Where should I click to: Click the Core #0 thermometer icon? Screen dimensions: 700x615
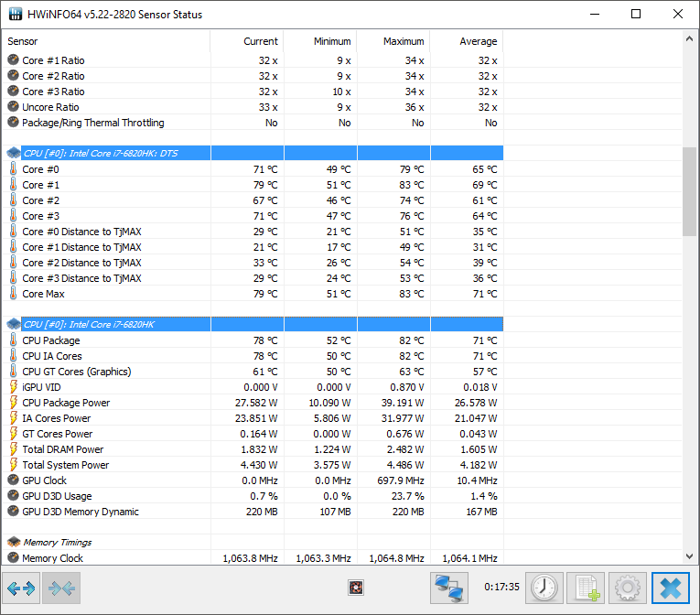click(x=14, y=169)
